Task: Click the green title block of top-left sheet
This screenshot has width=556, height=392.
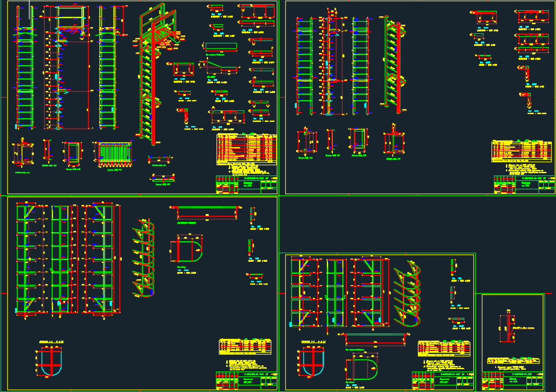Action: click(247, 185)
